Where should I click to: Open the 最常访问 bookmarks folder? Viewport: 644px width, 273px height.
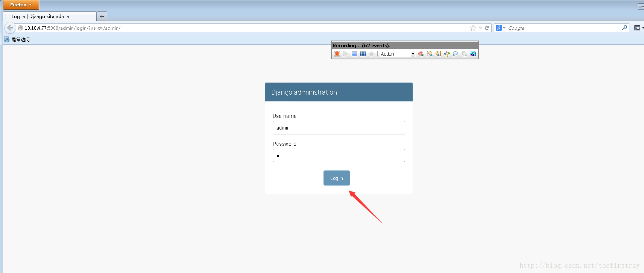pyautogui.click(x=17, y=39)
